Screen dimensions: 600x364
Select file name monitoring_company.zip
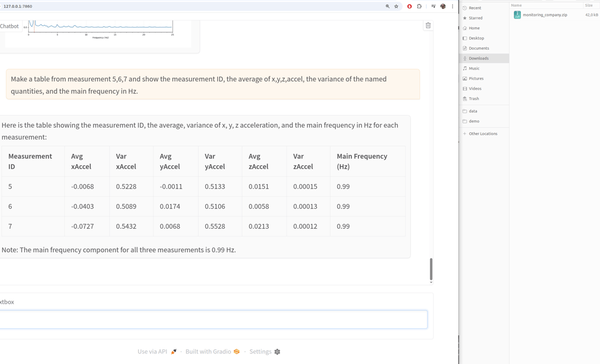[x=545, y=15]
